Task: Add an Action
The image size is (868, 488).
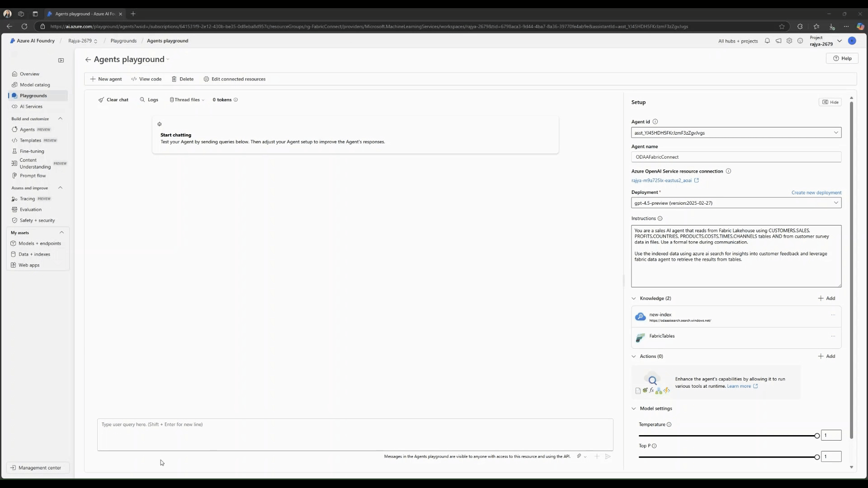Action: click(827, 357)
